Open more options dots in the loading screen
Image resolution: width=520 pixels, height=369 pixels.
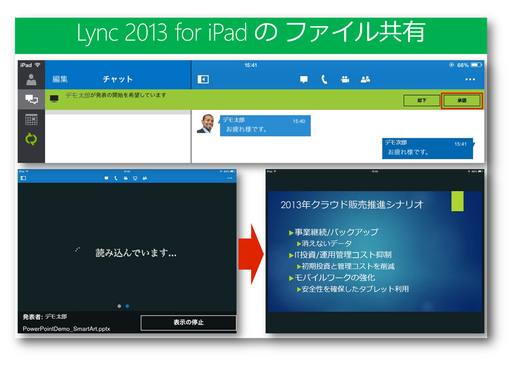[229, 178]
